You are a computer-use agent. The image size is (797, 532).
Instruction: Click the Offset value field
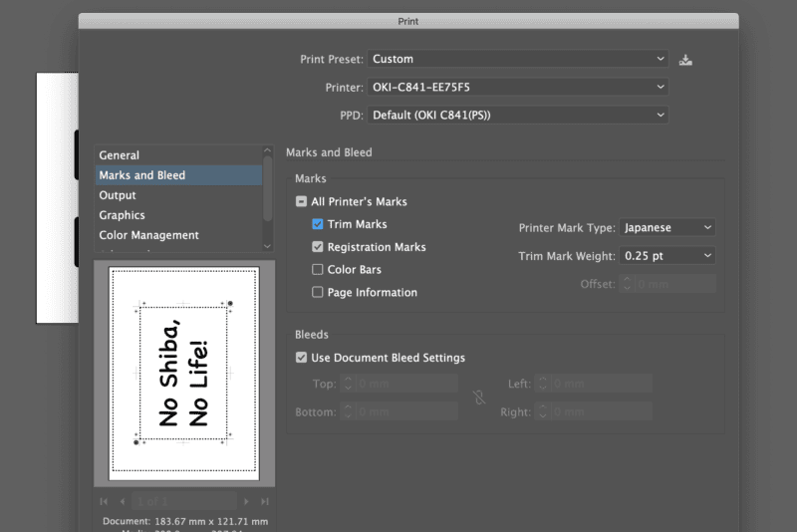coord(674,284)
